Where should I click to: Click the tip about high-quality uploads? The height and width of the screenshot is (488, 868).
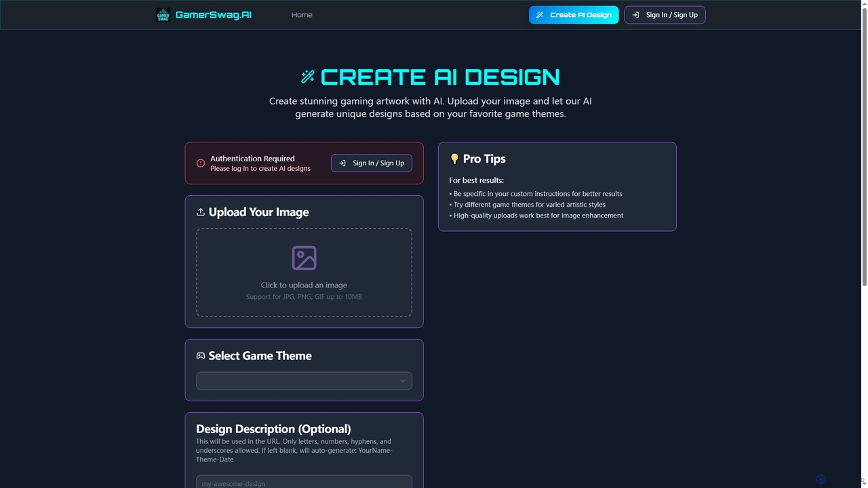tap(536, 216)
